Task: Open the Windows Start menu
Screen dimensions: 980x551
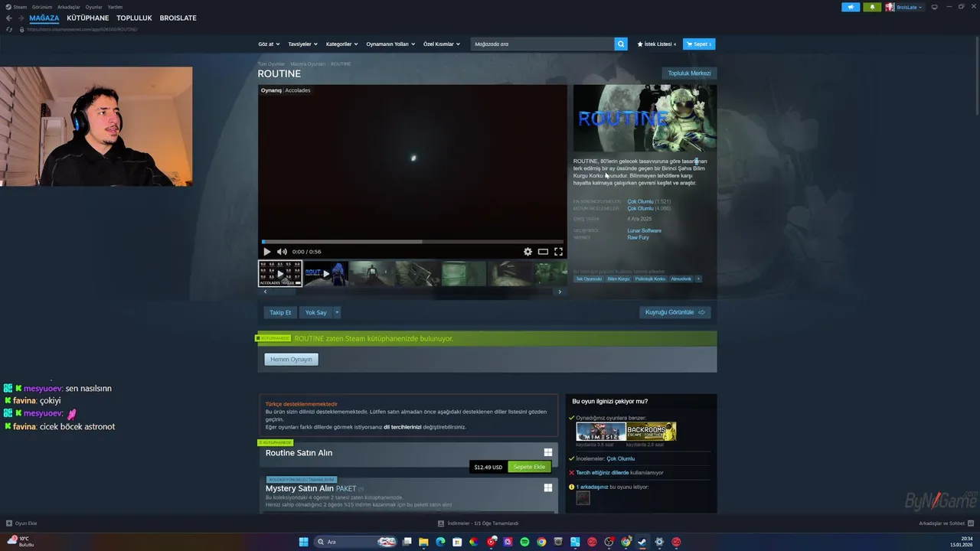Action: pyautogui.click(x=303, y=542)
